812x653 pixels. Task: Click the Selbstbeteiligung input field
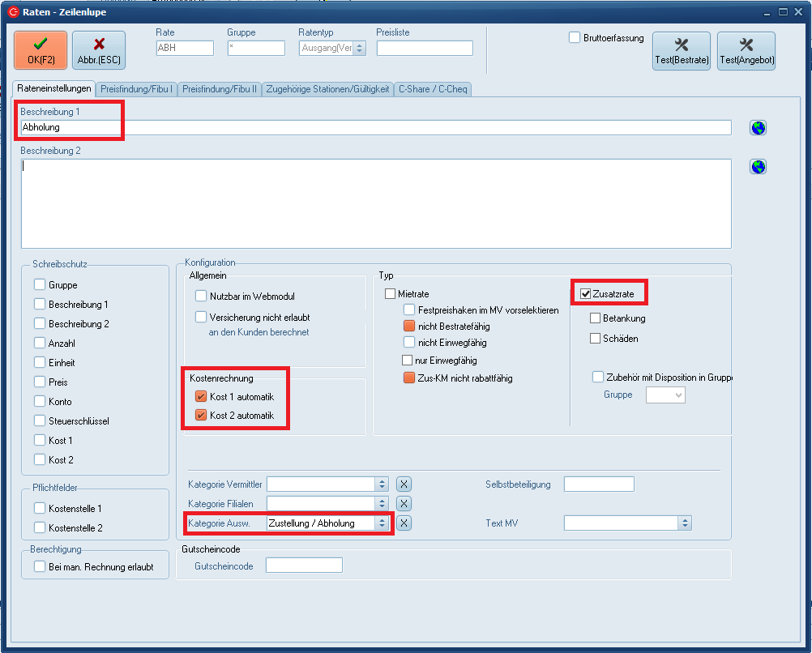click(x=599, y=484)
